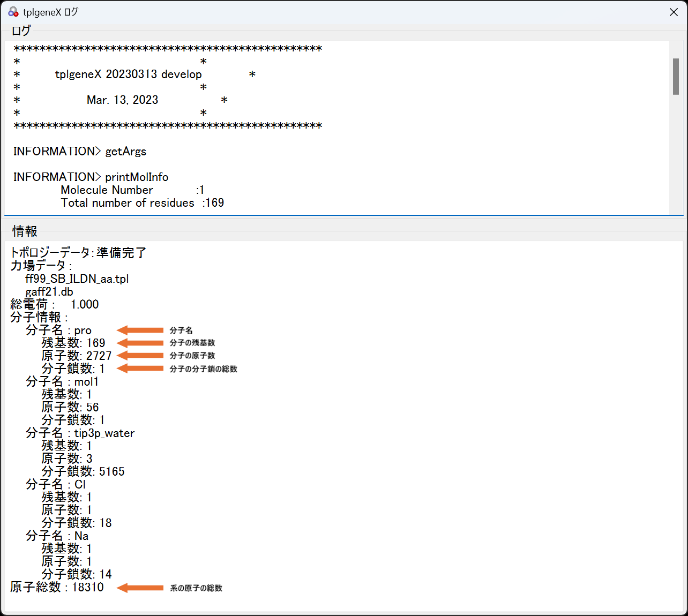This screenshot has width=688, height=616.
Task: Click the '分子名: Na' entry
Action: click(57, 536)
